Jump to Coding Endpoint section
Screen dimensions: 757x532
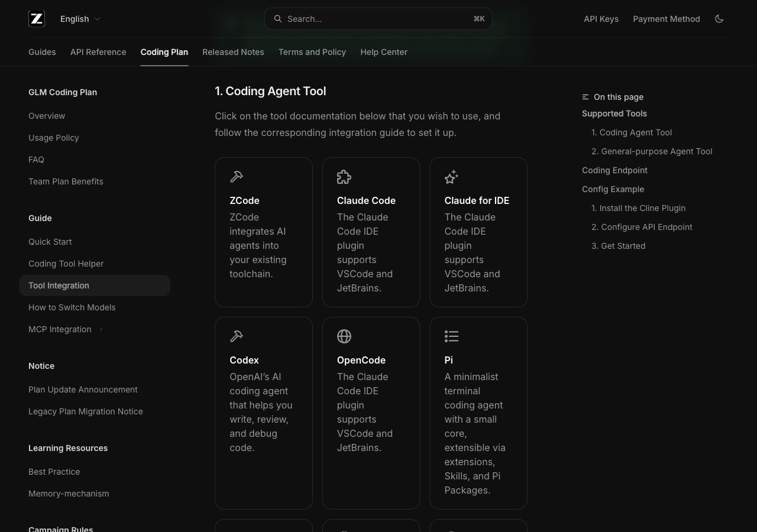pyautogui.click(x=614, y=170)
